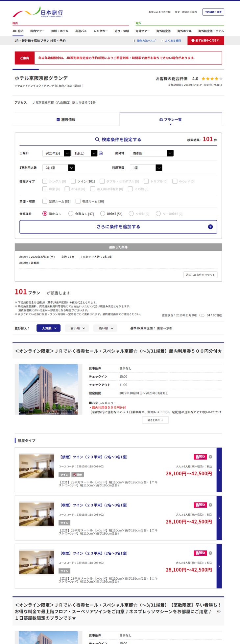Select the 朝食付 [54] meal option
This screenshot has height=644, width=240.
coord(103,214)
